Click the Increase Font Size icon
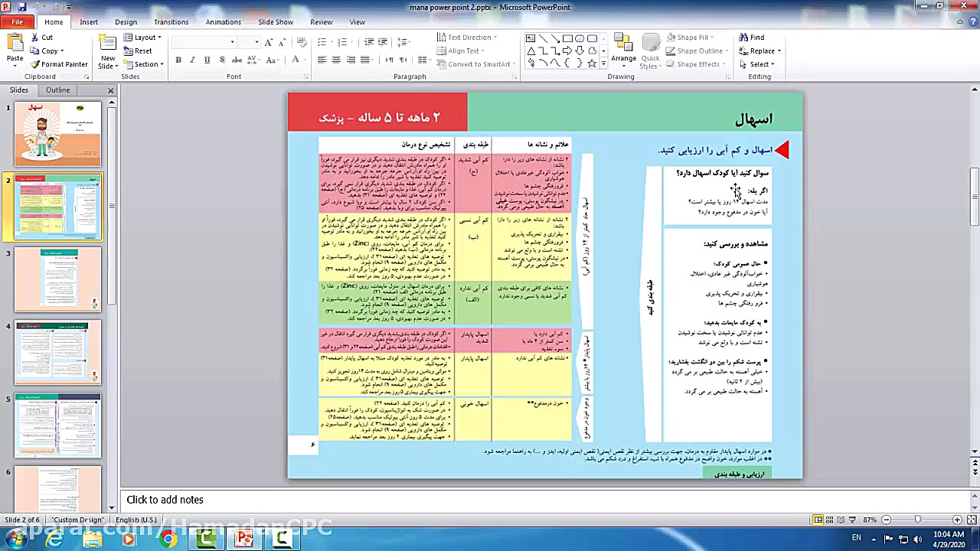Screen dimensions: 980x551 click(x=269, y=42)
